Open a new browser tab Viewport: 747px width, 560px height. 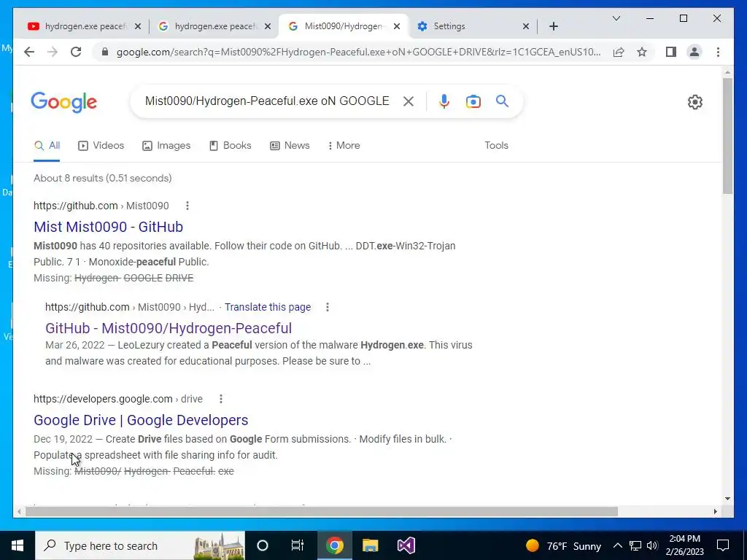[x=553, y=26]
